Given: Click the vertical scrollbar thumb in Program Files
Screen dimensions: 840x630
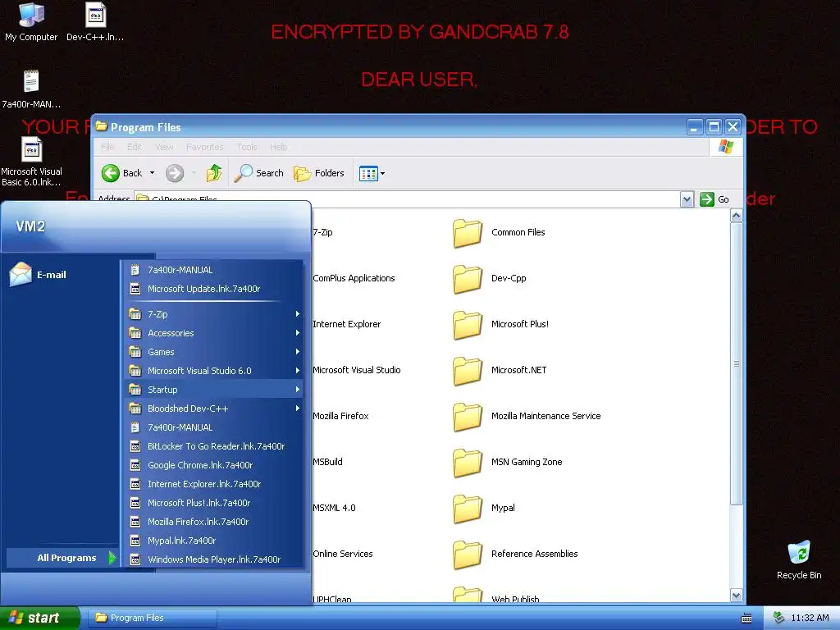Looking at the screenshot, I should [736, 363].
